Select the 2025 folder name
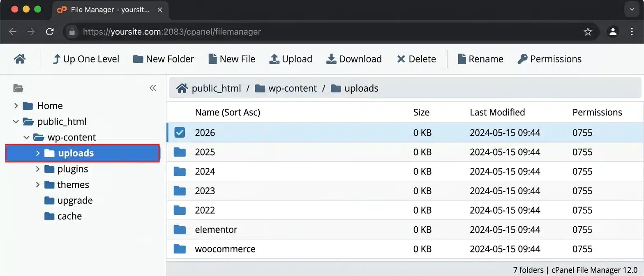The height and width of the screenshot is (276, 644). point(205,152)
